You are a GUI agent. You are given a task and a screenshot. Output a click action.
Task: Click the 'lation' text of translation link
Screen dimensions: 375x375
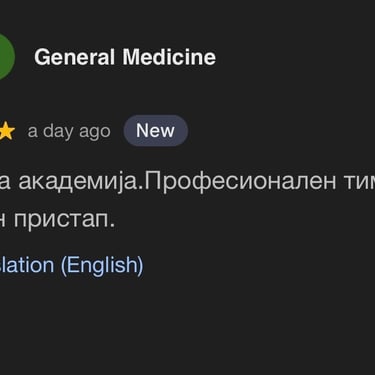pos(27,265)
